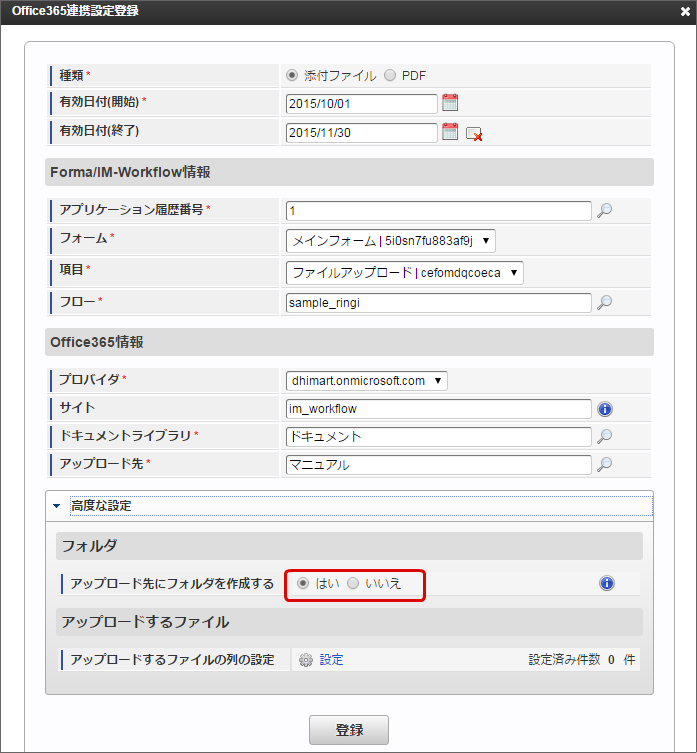Click the アップロードするファイル section heading
The height and width of the screenshot is (753, 697).
tap(349, 622)
